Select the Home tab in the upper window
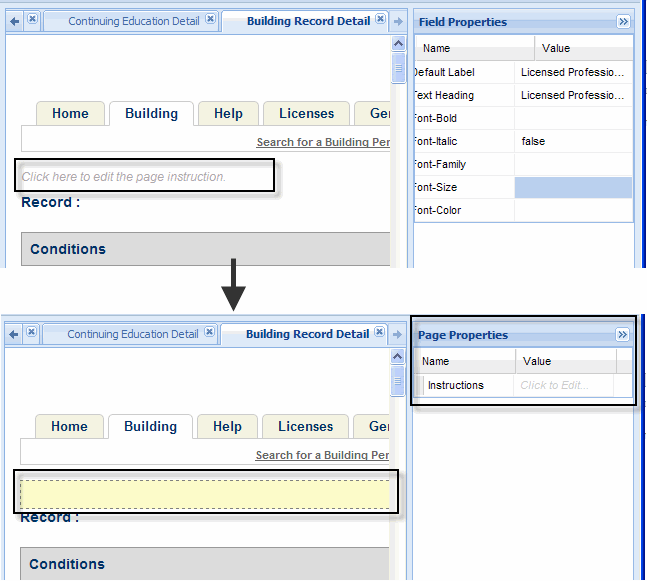The height and width of the screenshot is (581, 647). click(70, 114)
